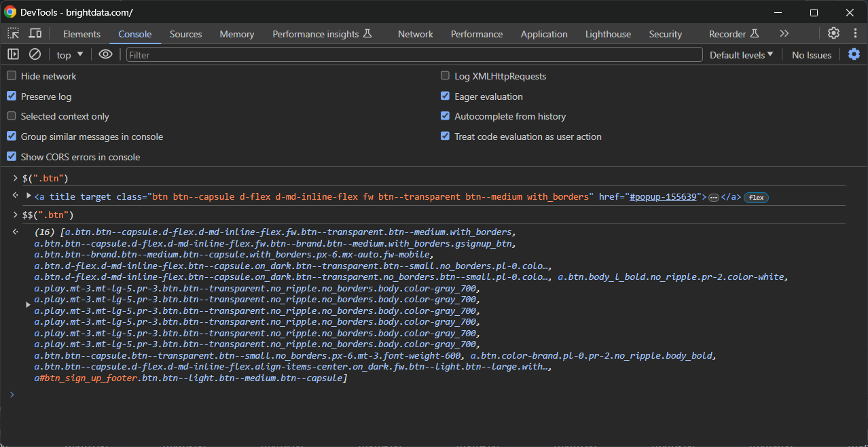Switch to the Network panel
This screenshot has height=447, width=868.
point(415,33)
